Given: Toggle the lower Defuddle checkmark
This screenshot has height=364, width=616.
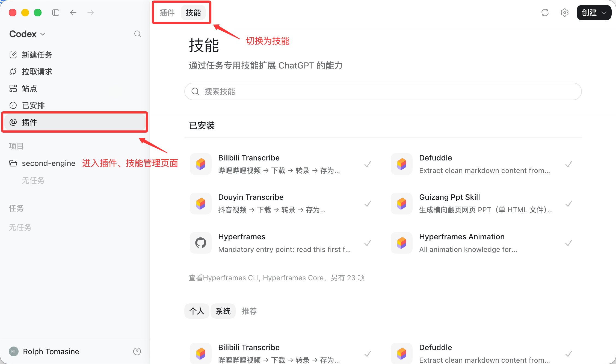Looking at the screenshot, I should click(569, 354).
